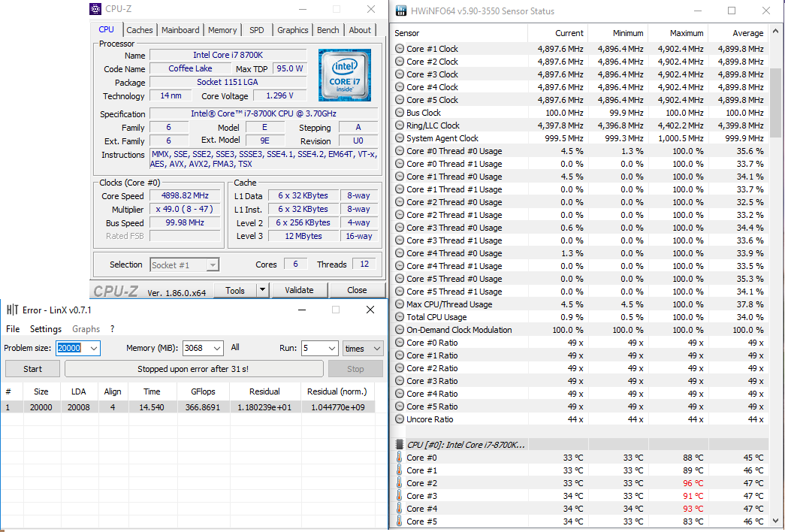Click the HWiNFO scrollbar down arrow
Screen dimensions: 785x532
coord(775,521)
